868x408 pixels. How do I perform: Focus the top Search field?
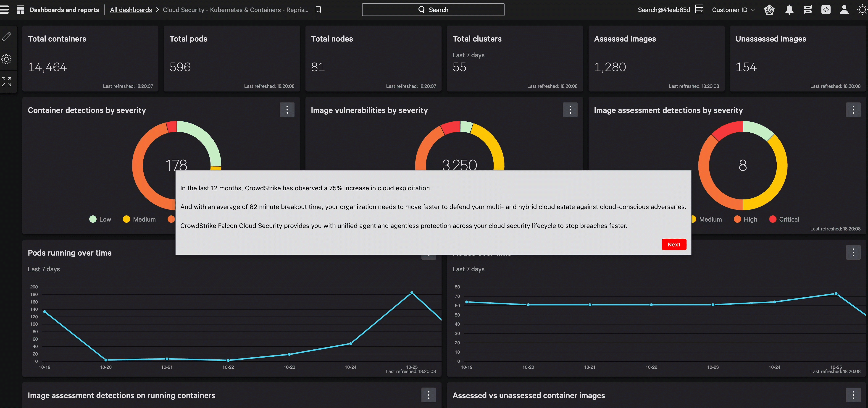tap(433, 10)
